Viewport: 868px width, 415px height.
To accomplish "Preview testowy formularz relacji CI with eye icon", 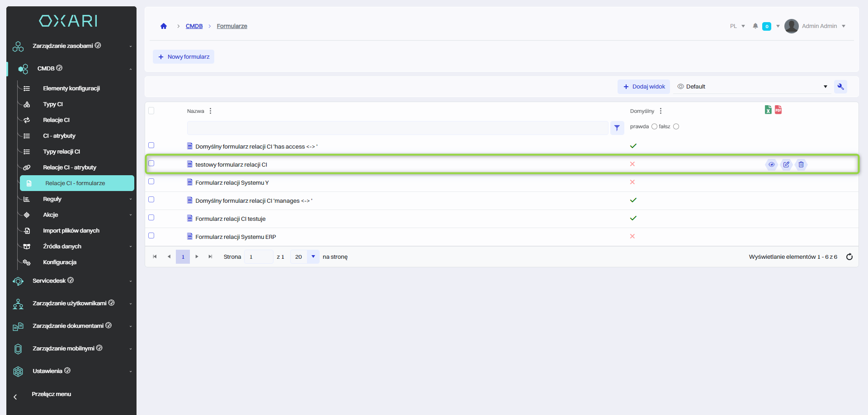I will coord(772,165).
